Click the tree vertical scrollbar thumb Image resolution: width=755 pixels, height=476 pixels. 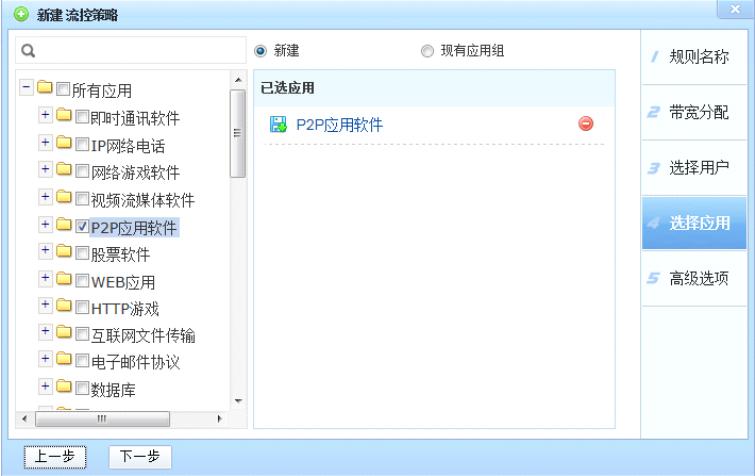237,134
